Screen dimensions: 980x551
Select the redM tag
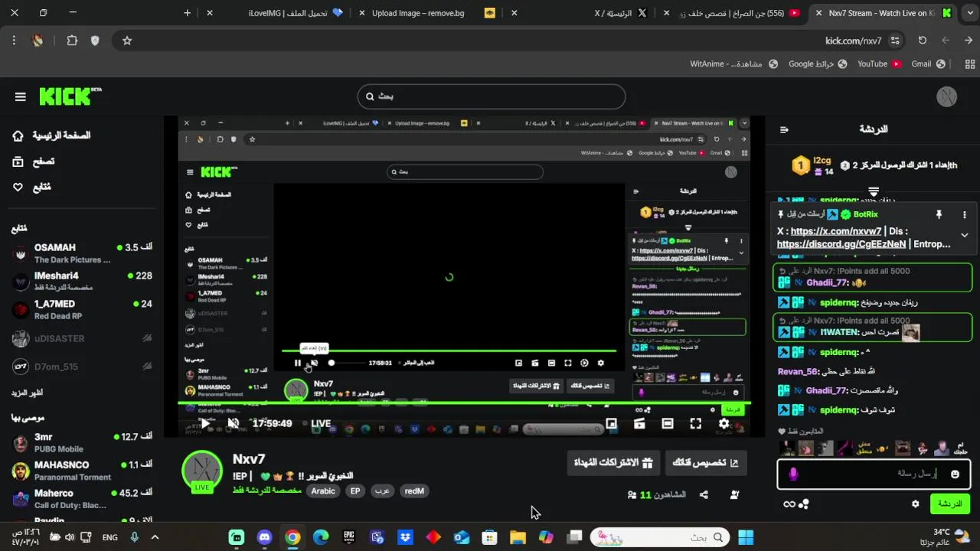click(x=414, y=491)
